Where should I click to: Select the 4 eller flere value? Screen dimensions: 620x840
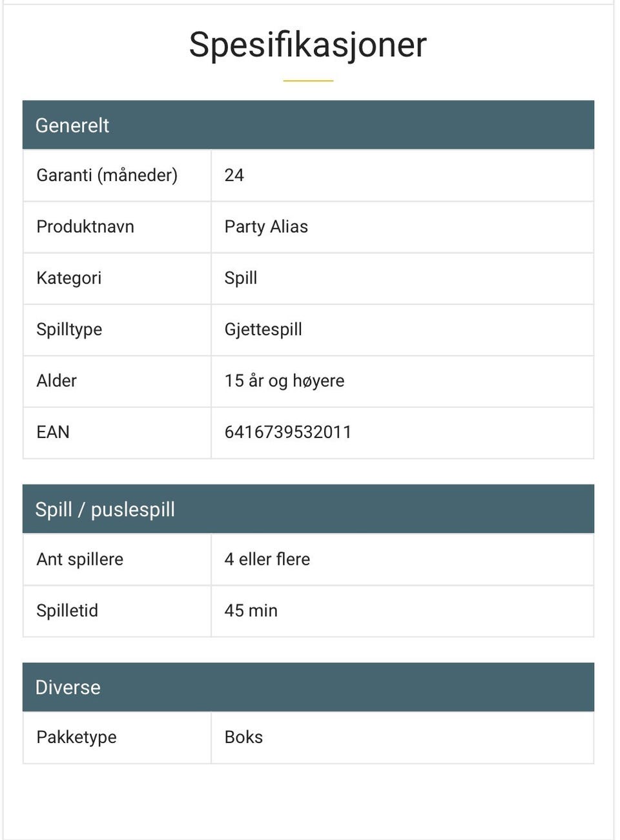pos(267,560)
